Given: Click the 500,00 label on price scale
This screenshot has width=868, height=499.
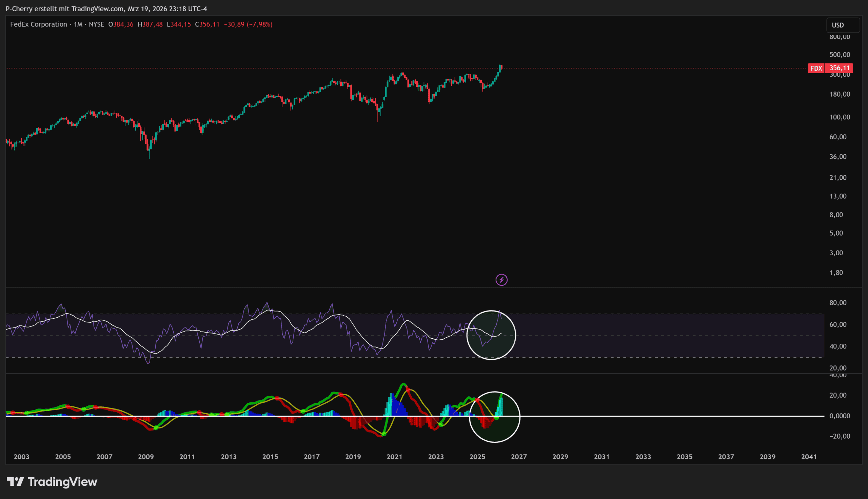Looking at the screenshot, I should 840,55.
